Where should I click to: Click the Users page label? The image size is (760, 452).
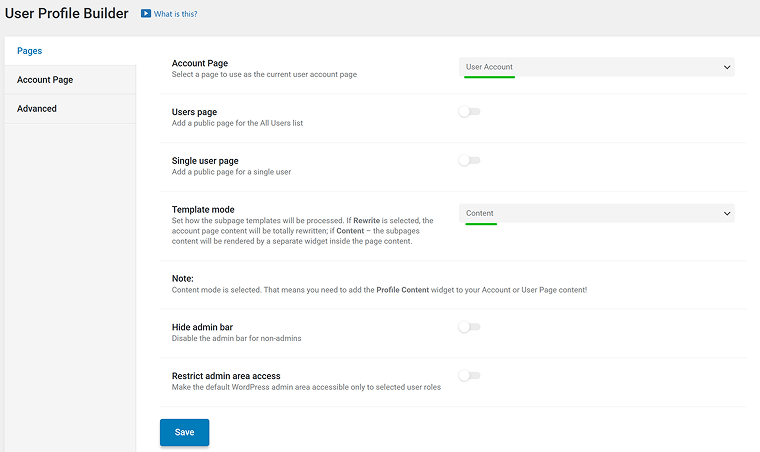pyautogui.click(x=194, y=112)
